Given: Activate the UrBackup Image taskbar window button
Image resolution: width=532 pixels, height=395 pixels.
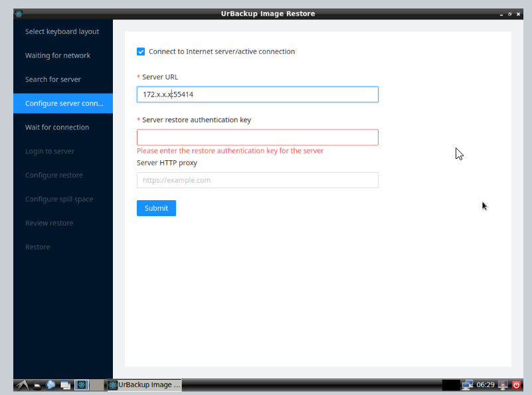Looking at the screenshot, I should click(145, 385).
